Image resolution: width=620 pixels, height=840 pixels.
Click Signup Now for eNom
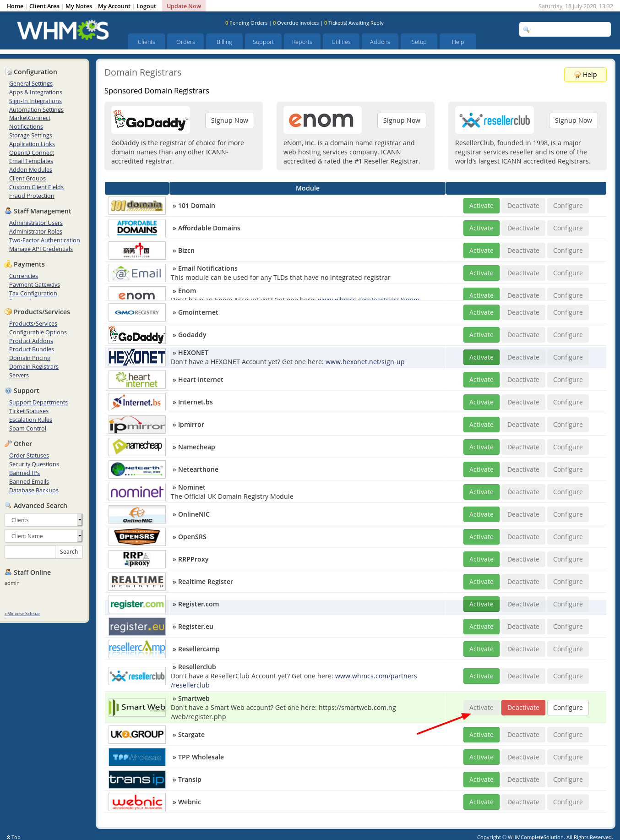402,120
